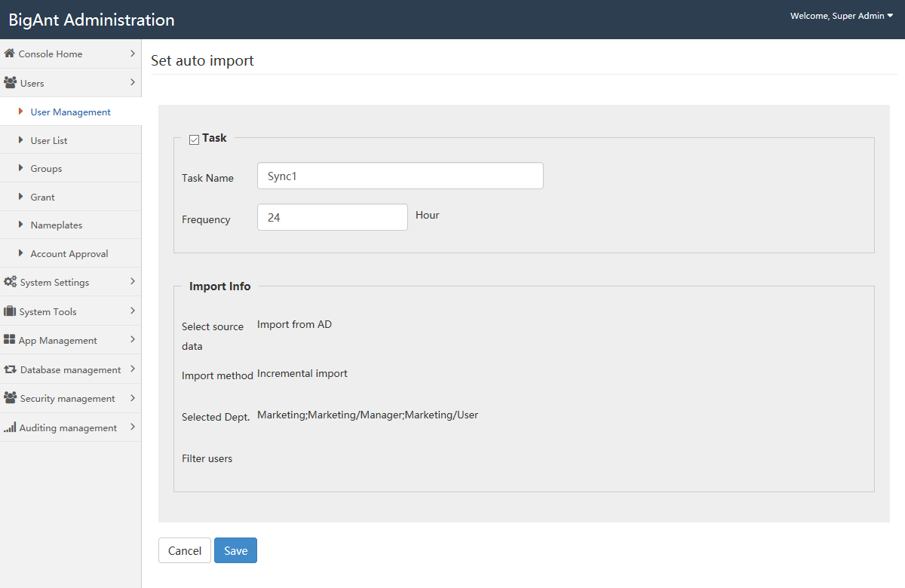Screen dimensions: 905x588
Task: Focus the Task Name input field
Action: coord(400,176)
